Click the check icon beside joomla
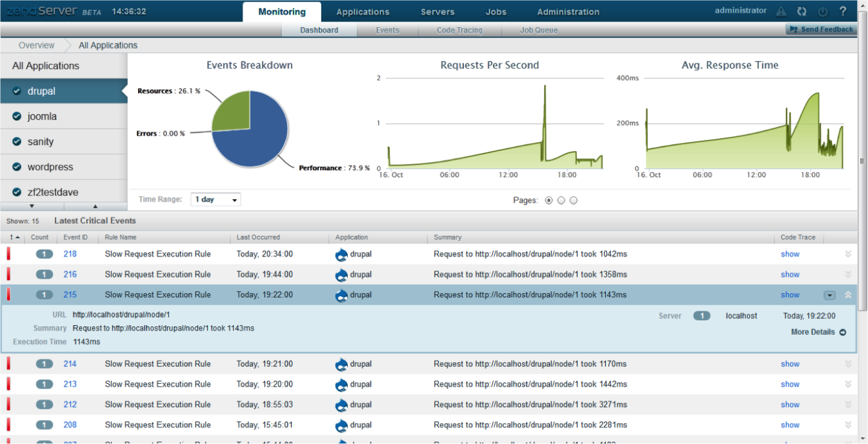The height and width of the screenshot is (444, 868). 17,116
